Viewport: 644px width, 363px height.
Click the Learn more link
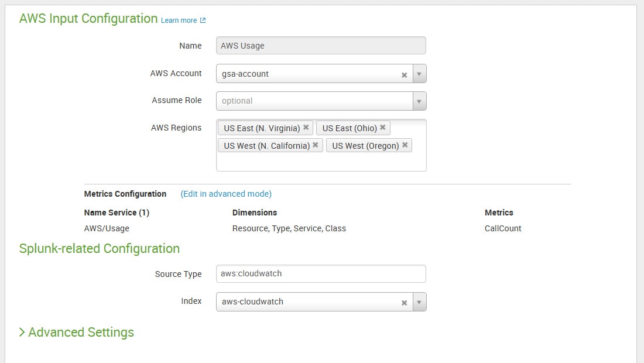pyautogui.click(x=179, y=20)
